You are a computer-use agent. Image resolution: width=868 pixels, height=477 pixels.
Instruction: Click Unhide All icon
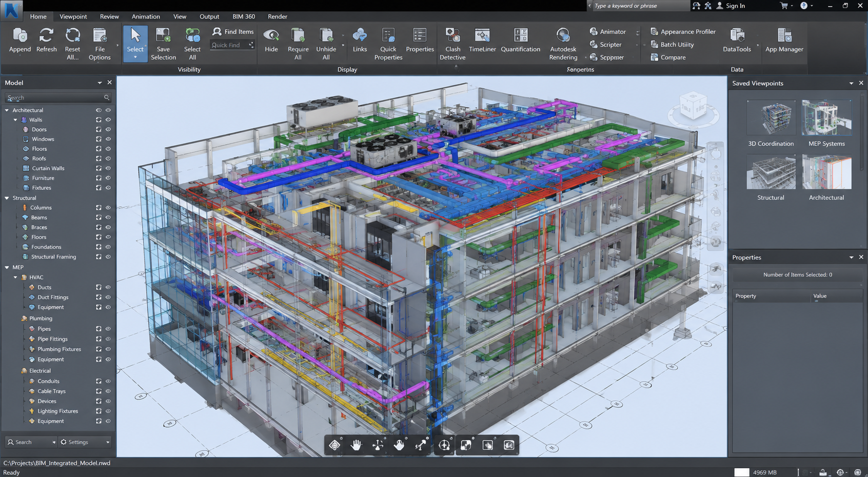(326, 35)
